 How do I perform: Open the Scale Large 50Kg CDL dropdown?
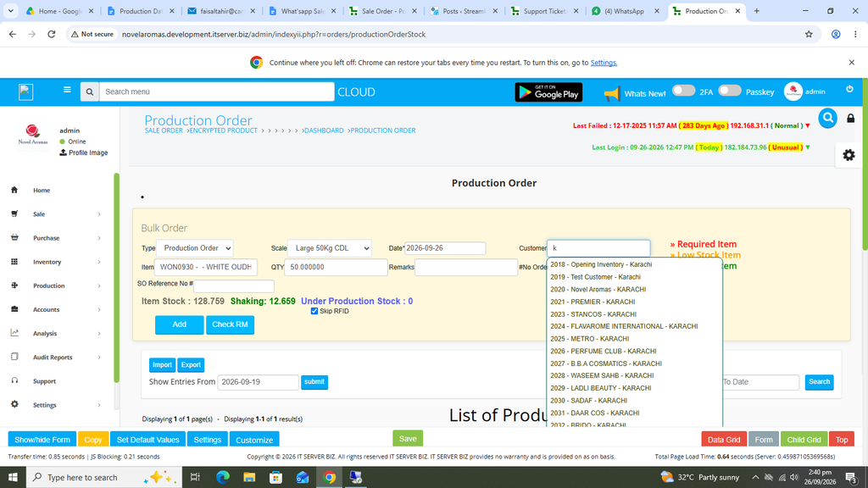click(x=330, y=248)
